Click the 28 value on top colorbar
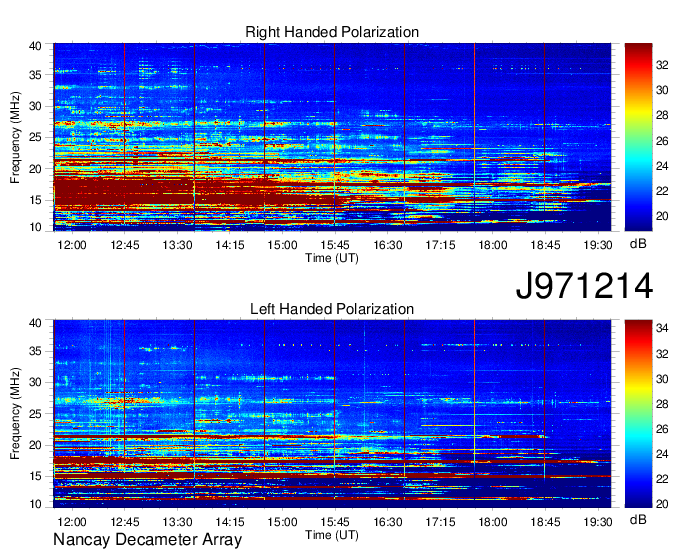 (x=662, y=116)
